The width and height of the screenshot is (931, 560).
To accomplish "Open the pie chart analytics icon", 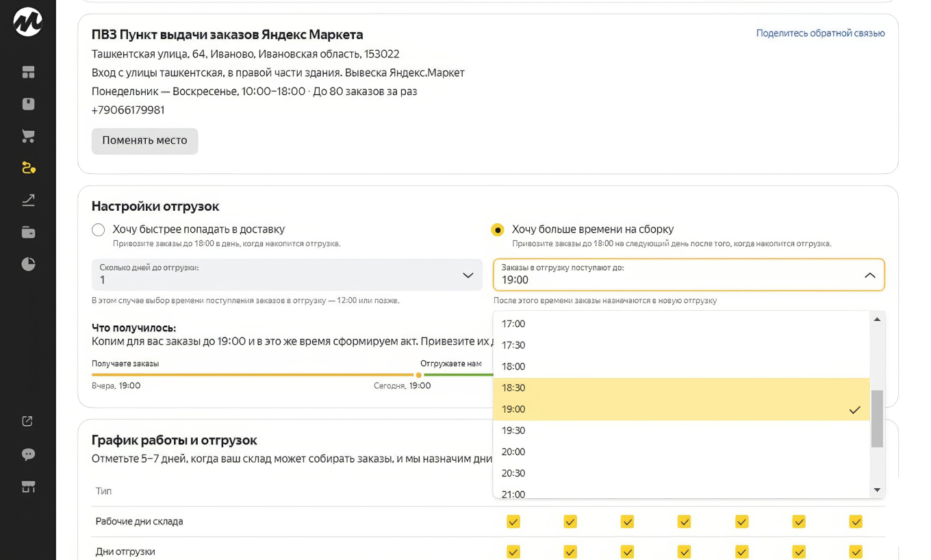I will coord(28,264).
